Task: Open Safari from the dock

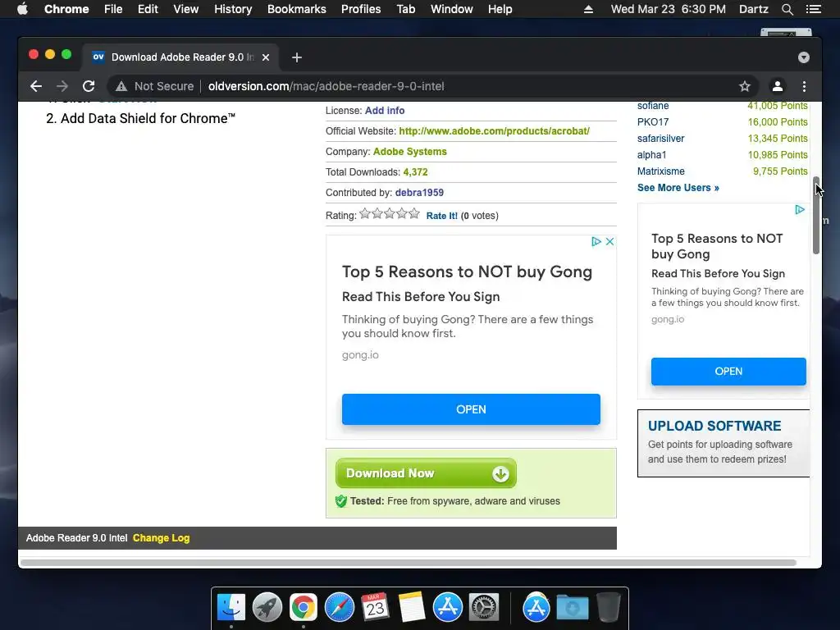Action: point(339,608)
